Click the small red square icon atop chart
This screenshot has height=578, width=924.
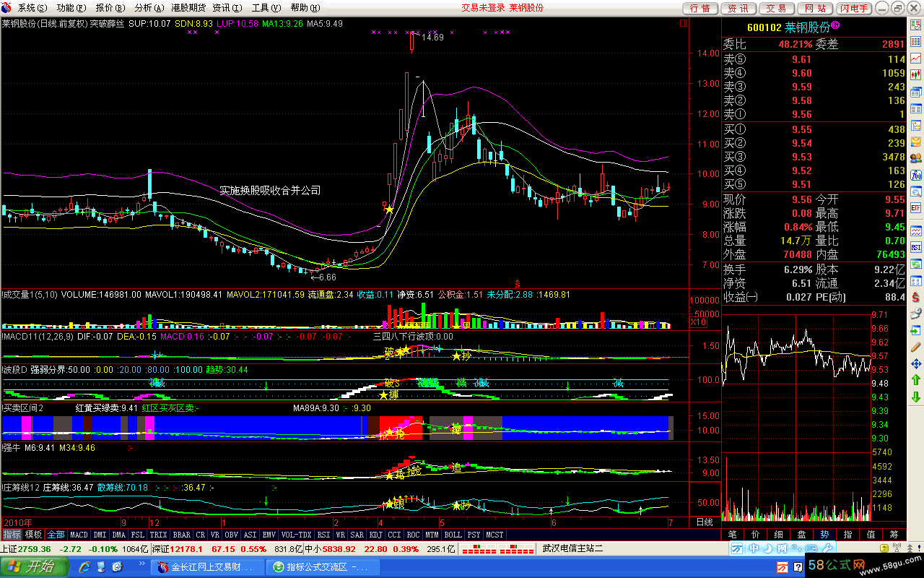click(684, 23)
